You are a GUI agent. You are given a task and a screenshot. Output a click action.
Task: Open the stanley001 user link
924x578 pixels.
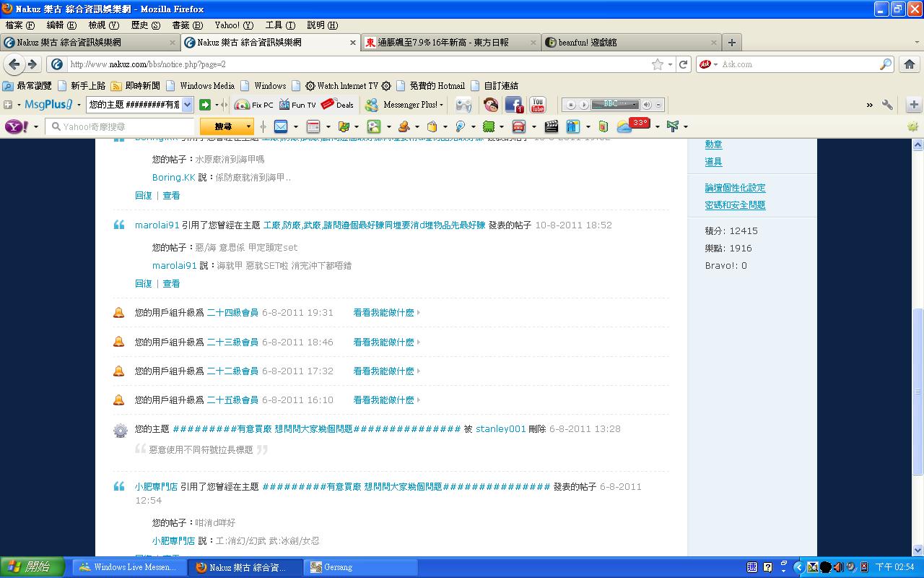500,428
